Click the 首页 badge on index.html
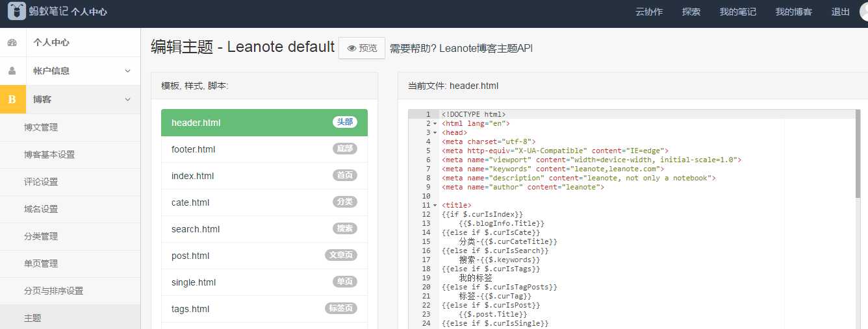The height and width of the screenshot is (329, 868). (x=345, y=175)
